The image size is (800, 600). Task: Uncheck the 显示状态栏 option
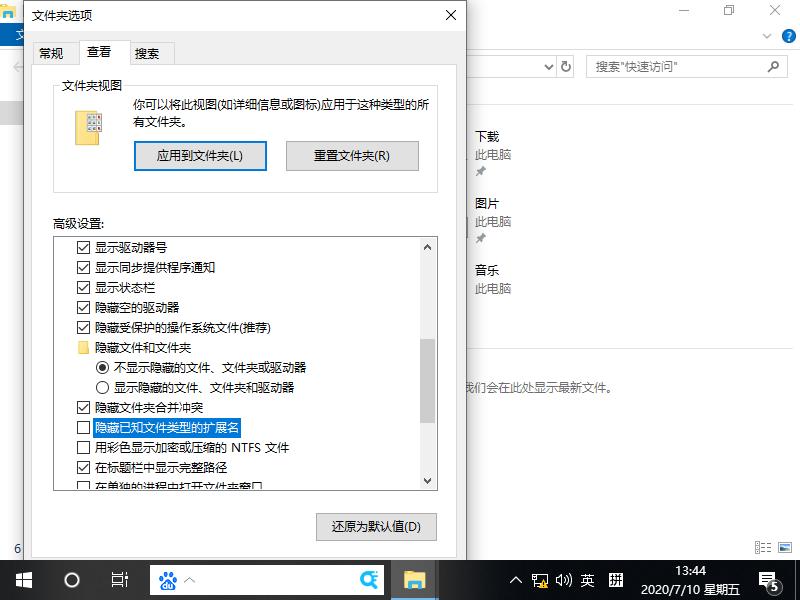pyautogui.click(x=84, y=287)
